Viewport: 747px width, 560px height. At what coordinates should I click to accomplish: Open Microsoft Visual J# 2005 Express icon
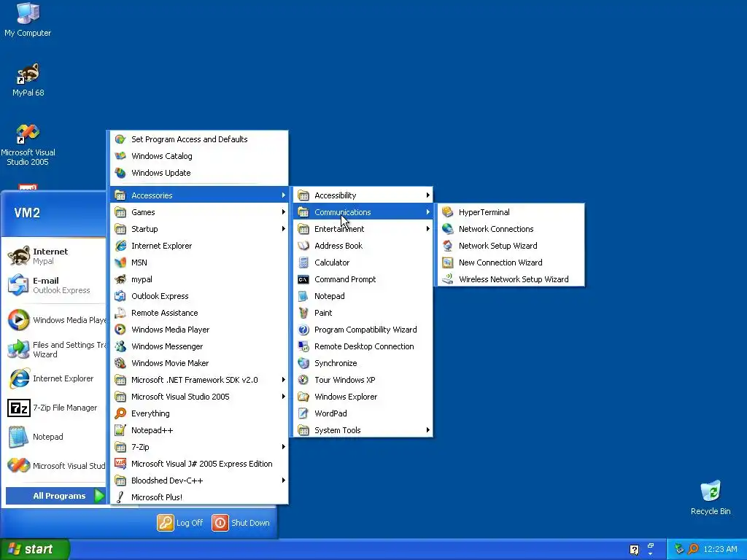click(x=120, y=464)
